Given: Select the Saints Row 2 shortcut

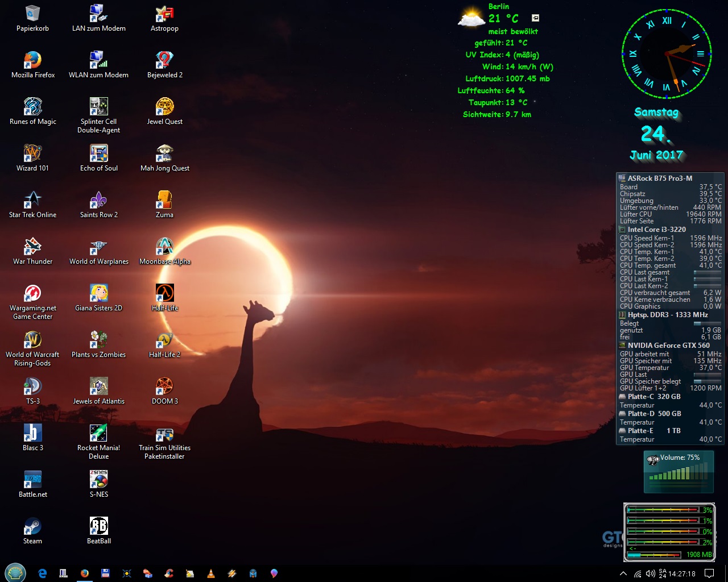Looking at the screenshot, I should click(99, 205).
